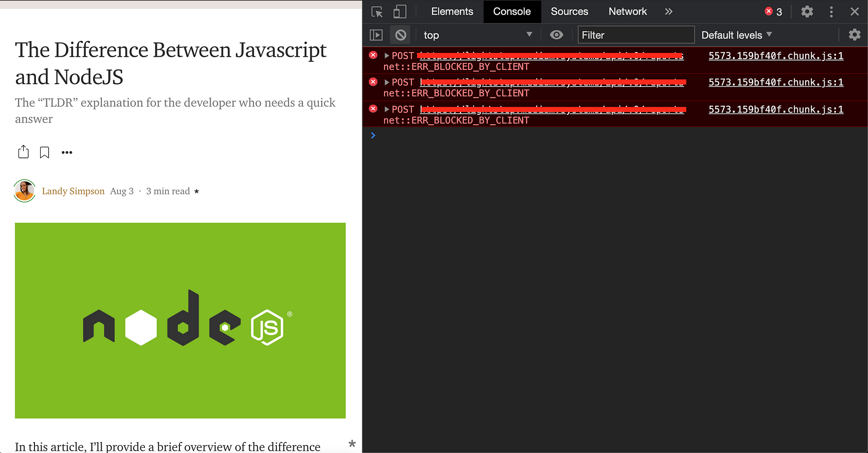Open Console settings gear
This screenshot has width=868, height=453.
click(854, 35)
